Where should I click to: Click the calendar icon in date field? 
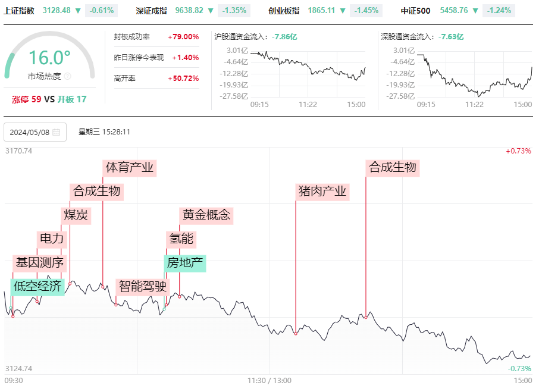point(57,133)
